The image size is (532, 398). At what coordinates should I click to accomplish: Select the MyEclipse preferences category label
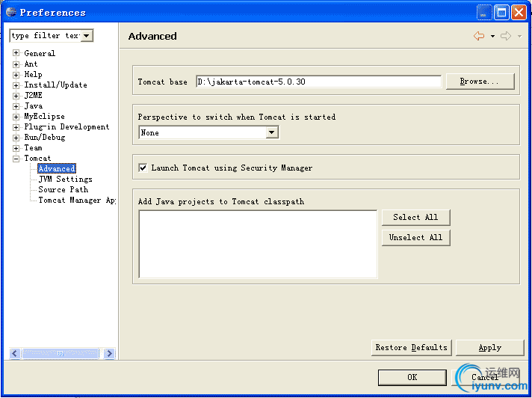click(44, 117)
